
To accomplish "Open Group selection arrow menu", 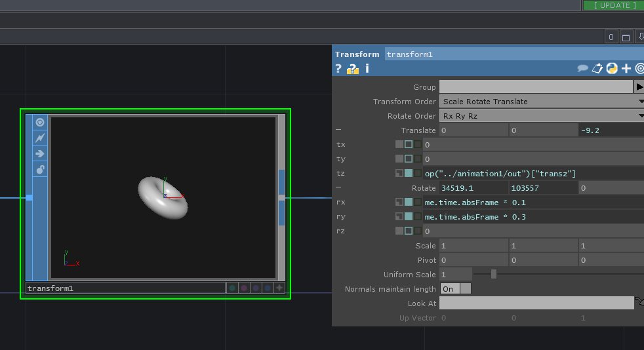I will pyautogui.click(x=639, y=87).
